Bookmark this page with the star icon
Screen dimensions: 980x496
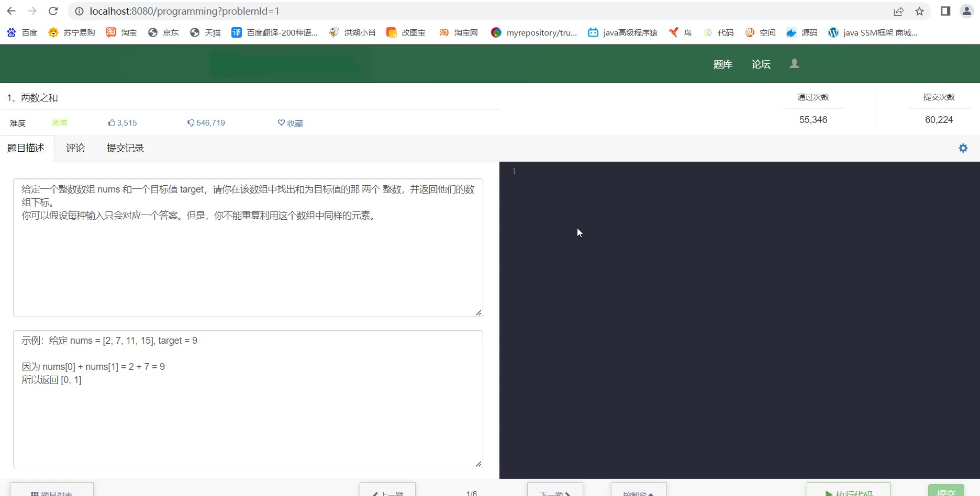[919, 11]
